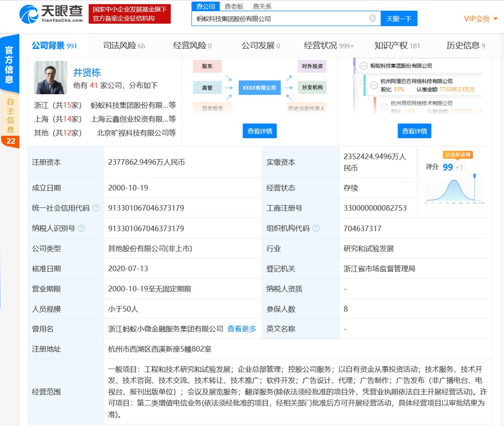Click help icon beside 纳税人识别号
Image resolution: width=504 pixels, height=426 pixels.
click(x=81, y=228)
